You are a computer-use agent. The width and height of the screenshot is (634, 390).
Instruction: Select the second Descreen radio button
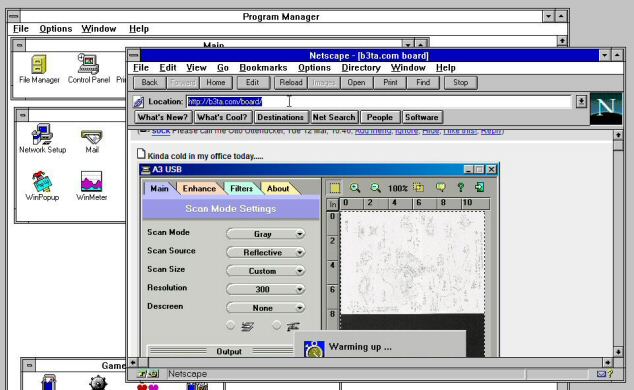pyautogui.click(x=277, y=325)
